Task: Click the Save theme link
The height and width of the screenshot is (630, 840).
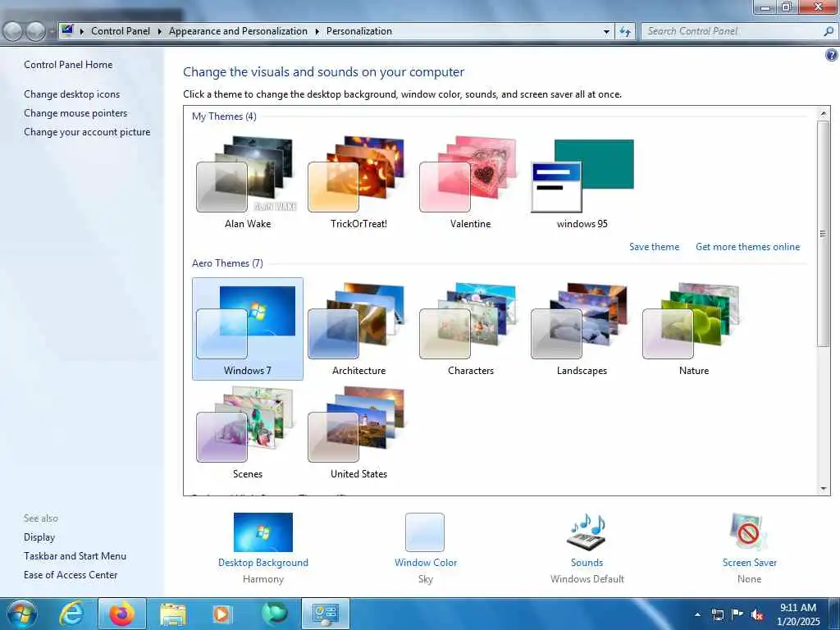Action: [x=654, y=247]
